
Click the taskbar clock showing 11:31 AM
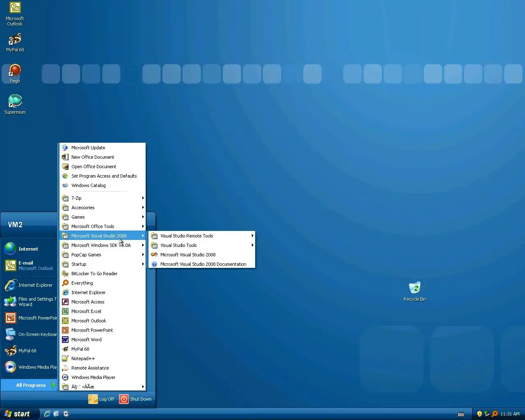510,414
